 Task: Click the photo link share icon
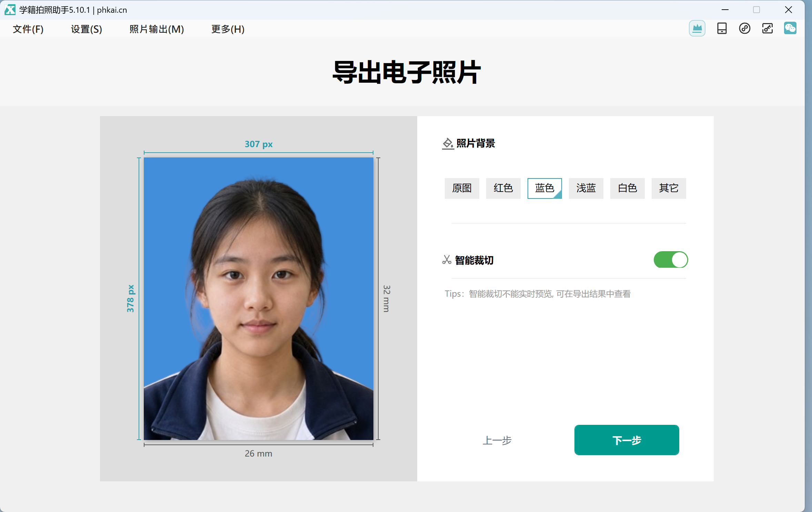[767, 29]
